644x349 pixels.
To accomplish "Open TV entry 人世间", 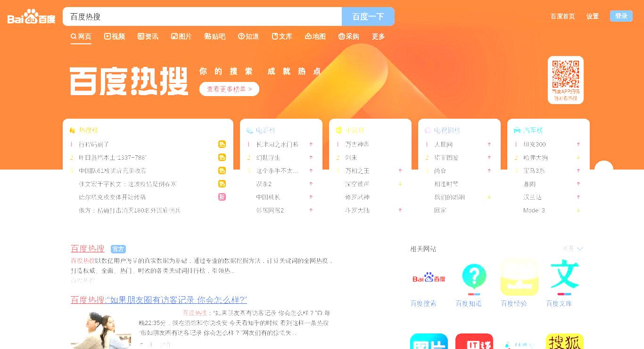I will pos(444,144).
